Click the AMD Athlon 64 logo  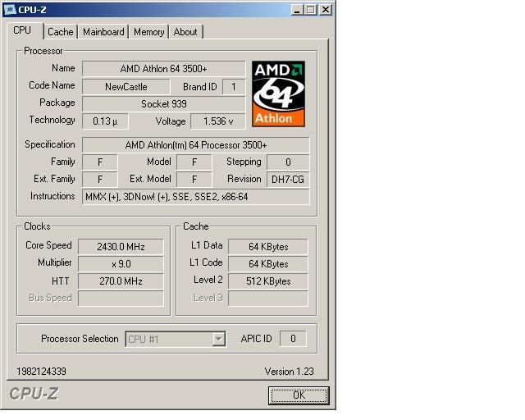coord(278,94)
